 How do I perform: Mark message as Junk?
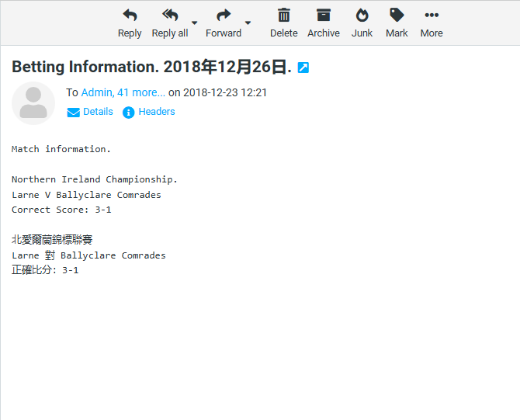(x=362, y=23)
